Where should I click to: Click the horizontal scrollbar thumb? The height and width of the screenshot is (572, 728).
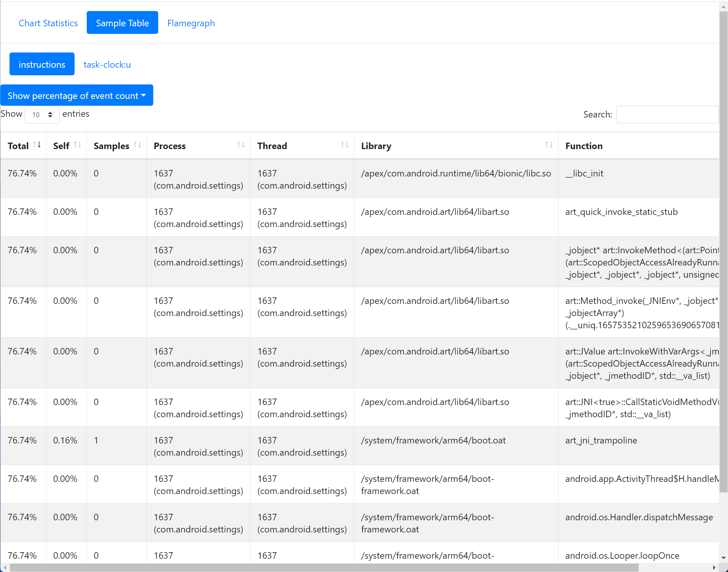click(323, 567)
